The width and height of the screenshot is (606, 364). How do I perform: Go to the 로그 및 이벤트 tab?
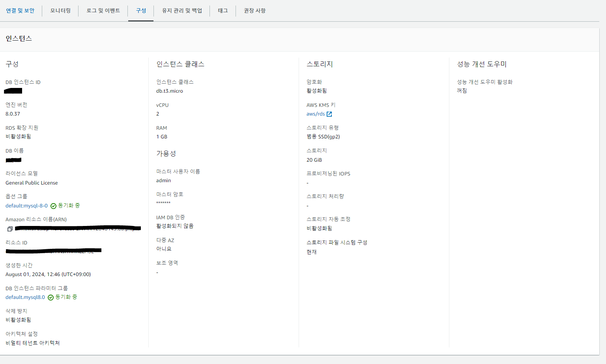(x=103, y=11)
